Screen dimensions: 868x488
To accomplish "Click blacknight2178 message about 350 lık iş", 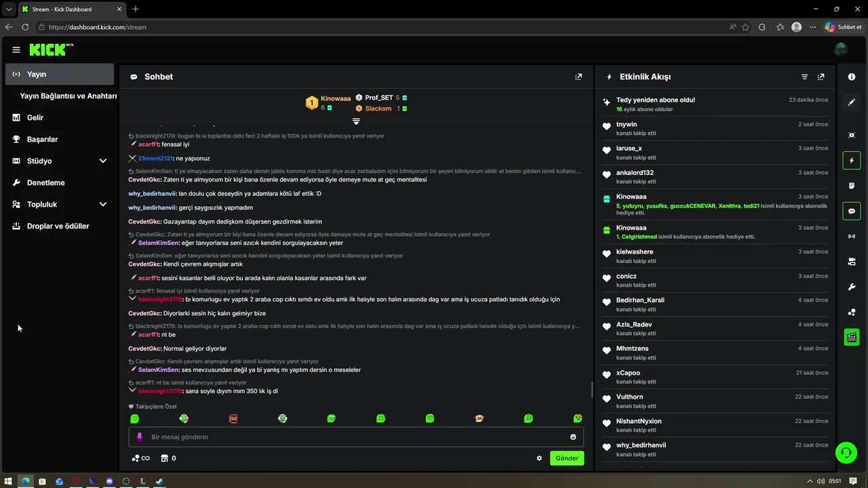I will click(203, 391).
